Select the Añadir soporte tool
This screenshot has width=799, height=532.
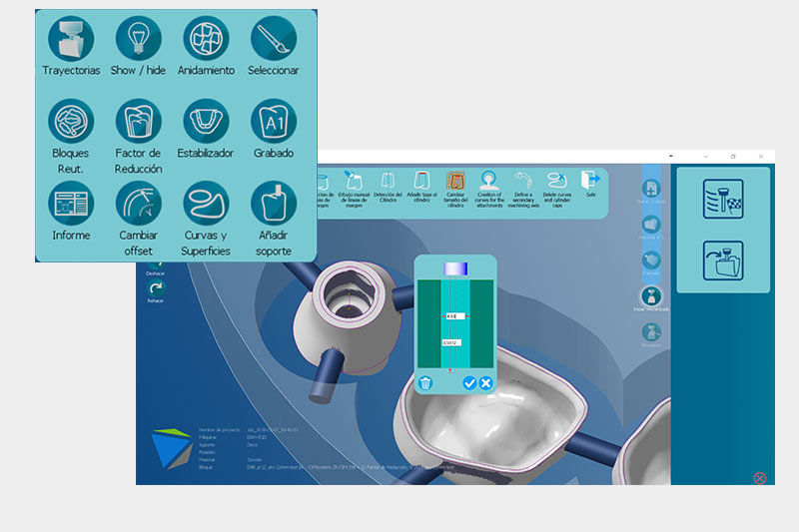(274, 204)
